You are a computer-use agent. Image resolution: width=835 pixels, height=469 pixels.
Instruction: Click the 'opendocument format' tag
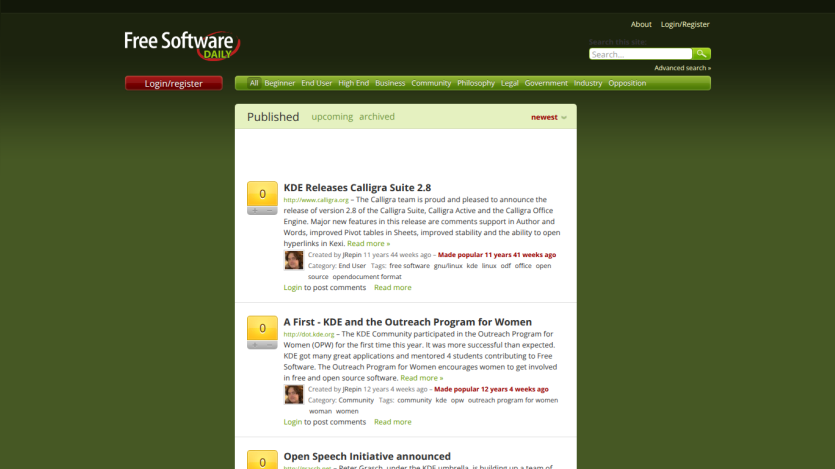coord(367,277)
